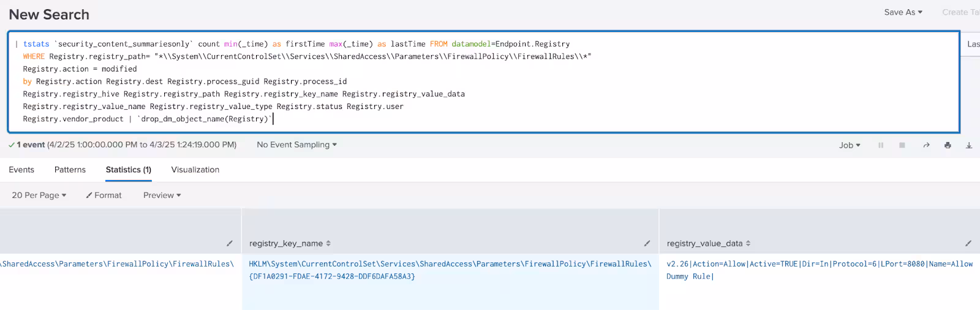Image resolution: width=980 pixels, height=310 pixels.
Task: Stop the search job
Action: click(902, 145)
